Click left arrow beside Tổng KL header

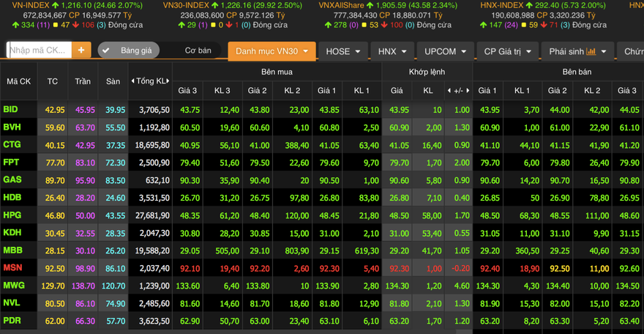point(132,81)
